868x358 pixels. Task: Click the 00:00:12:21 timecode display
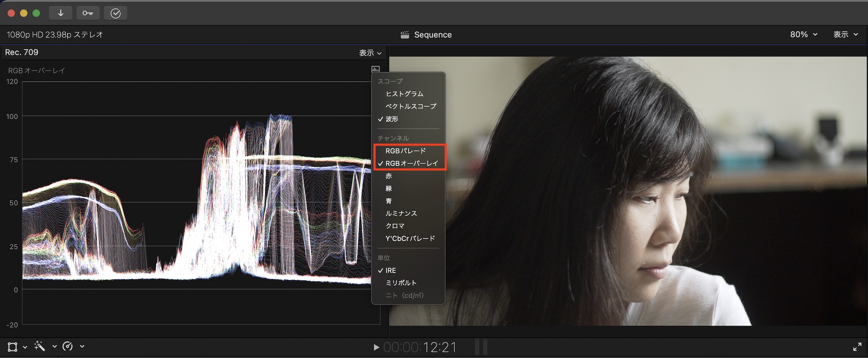(x=420, y=347)
